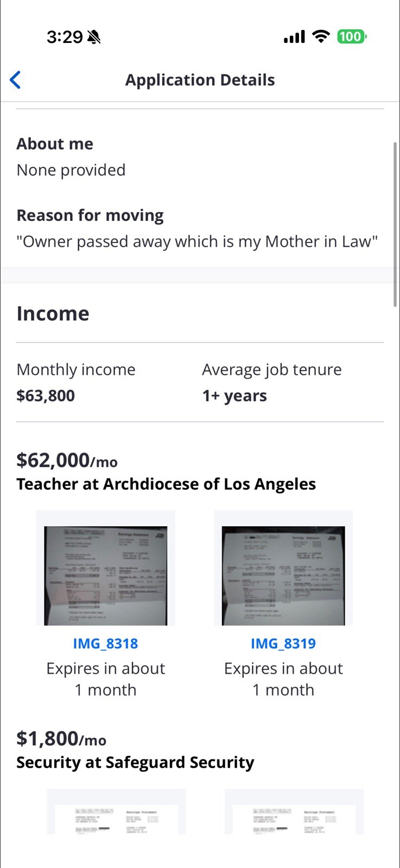400x868 pixels.
Task: Open the IMG_8318 file link
Action: pyautogui.click(x=105, y=643)
